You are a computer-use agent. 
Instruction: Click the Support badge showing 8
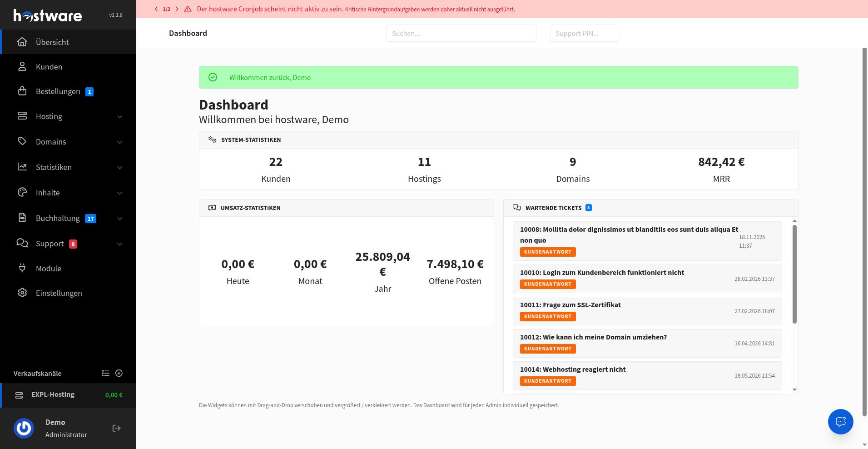click(73, 244)
